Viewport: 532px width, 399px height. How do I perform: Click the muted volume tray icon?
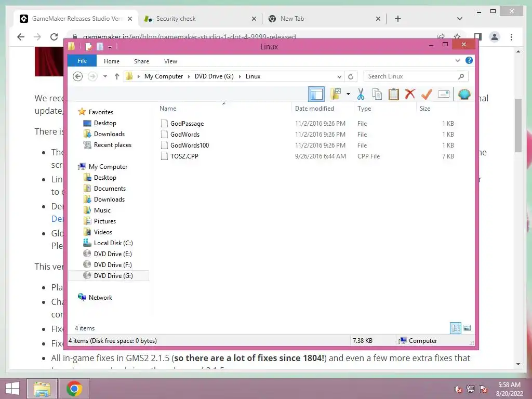tap(458, 389)
